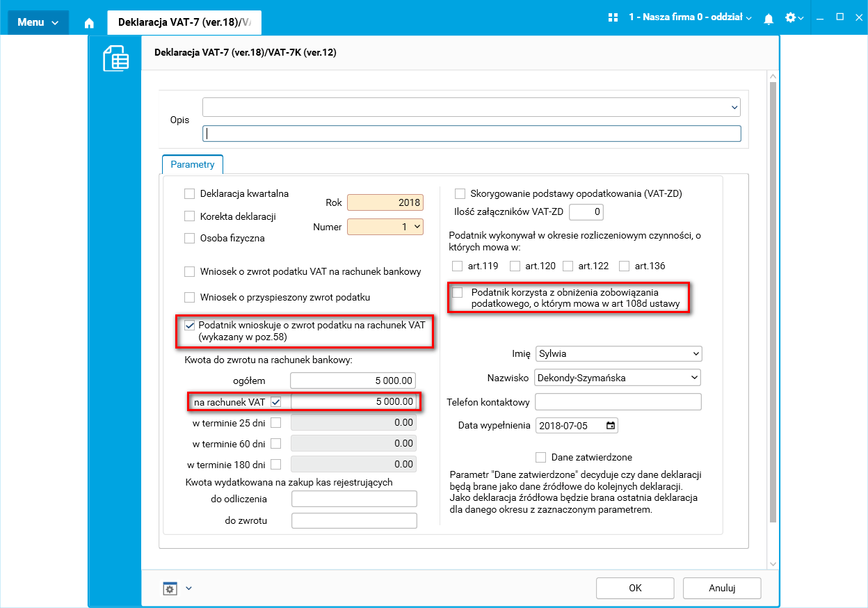Check the art.136 box
Screen dimensions: 868x608
pos(624,266)
